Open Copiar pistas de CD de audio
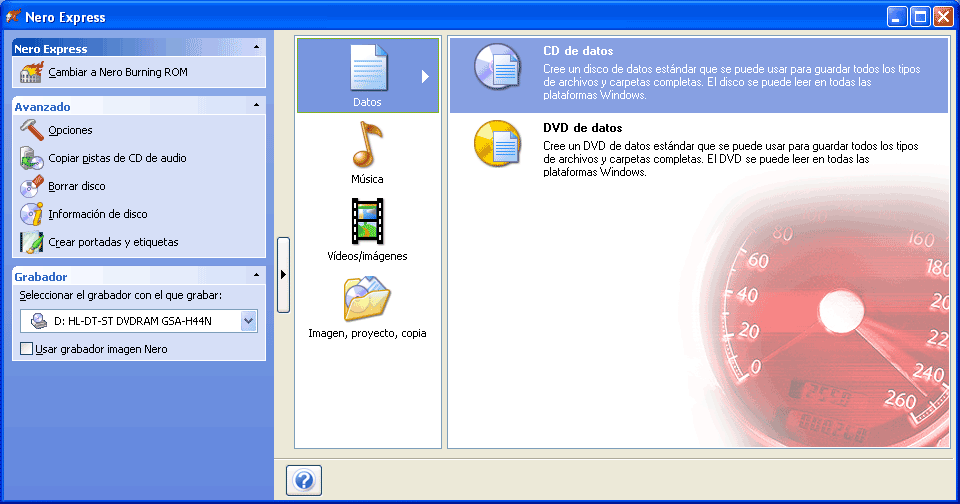 click(117, 158)
